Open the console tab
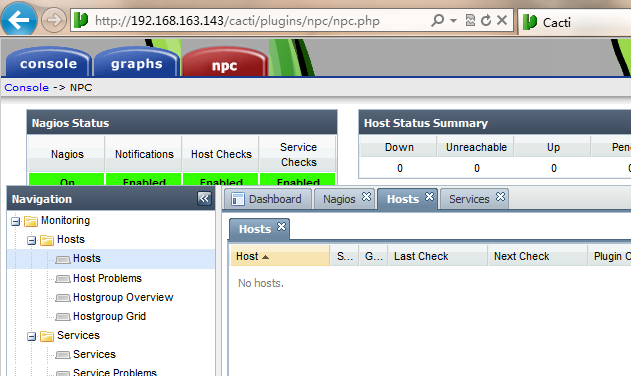The image size is (631, 376). click(x=48, y=62)
